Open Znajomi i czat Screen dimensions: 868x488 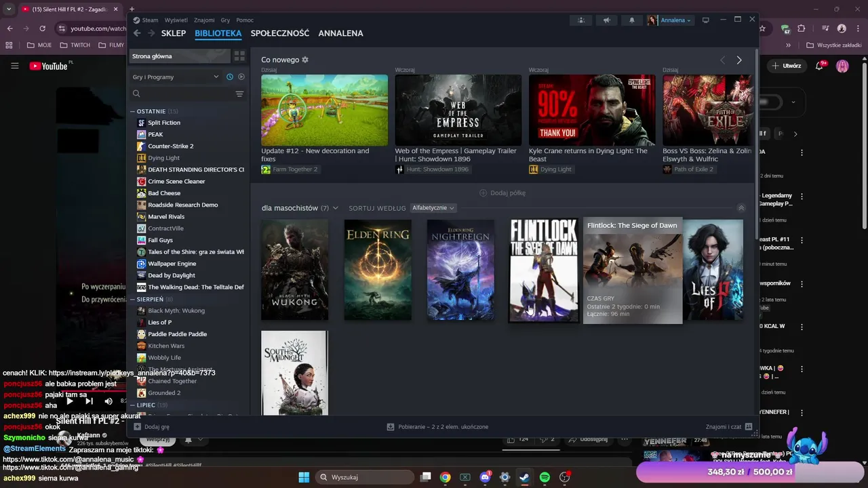tap(729, 427)
